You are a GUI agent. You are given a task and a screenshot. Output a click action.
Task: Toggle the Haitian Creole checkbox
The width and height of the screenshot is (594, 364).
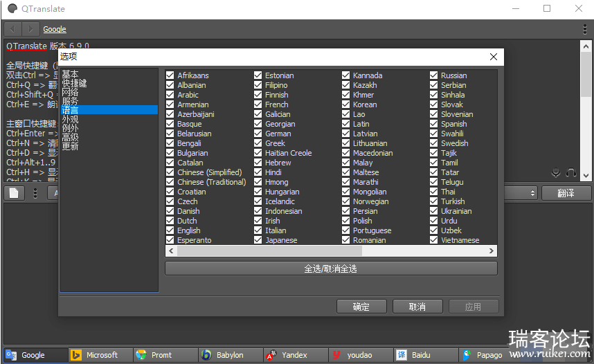(x=258, y=153)
